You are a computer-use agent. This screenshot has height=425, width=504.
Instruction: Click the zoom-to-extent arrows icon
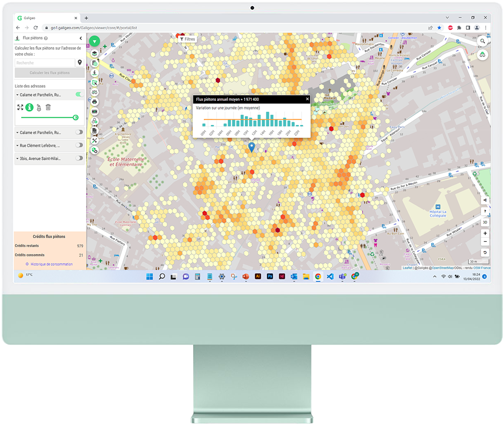(x=20, y=107)
